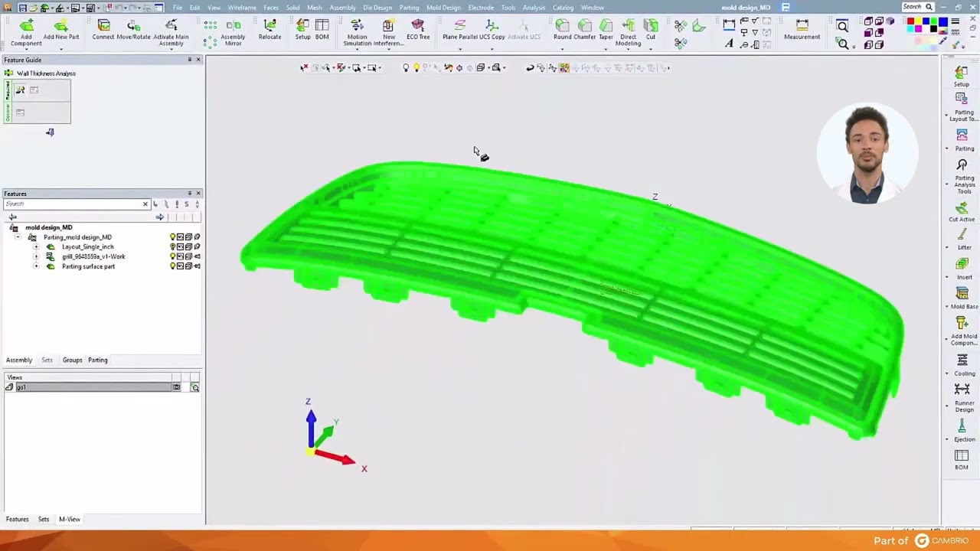Screen dimensions: 980x551
Task: Click the Search box in title bar
Action: click(x=917, y=7)
